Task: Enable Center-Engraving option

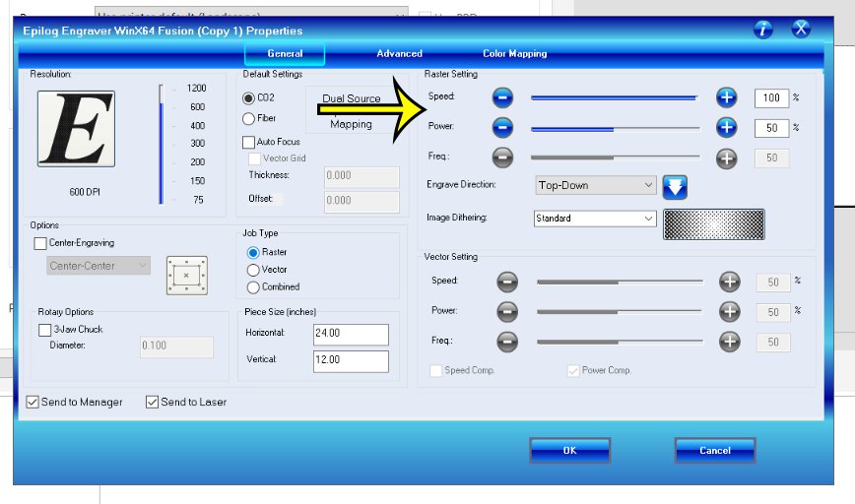Action: 40,243
